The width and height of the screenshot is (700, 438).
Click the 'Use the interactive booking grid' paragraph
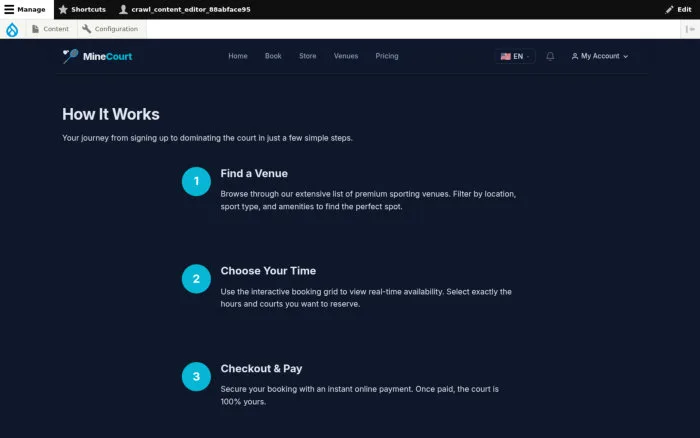[366, 298]
